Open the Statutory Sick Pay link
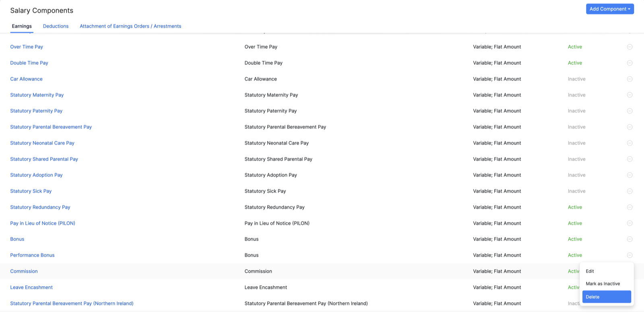644x314 pixels. (31, 191)
